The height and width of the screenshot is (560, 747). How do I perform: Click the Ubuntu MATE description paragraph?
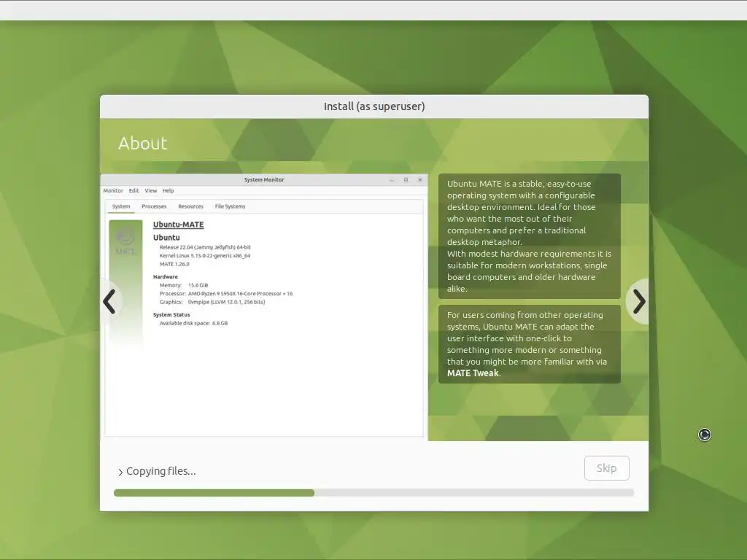coord(530,236)
